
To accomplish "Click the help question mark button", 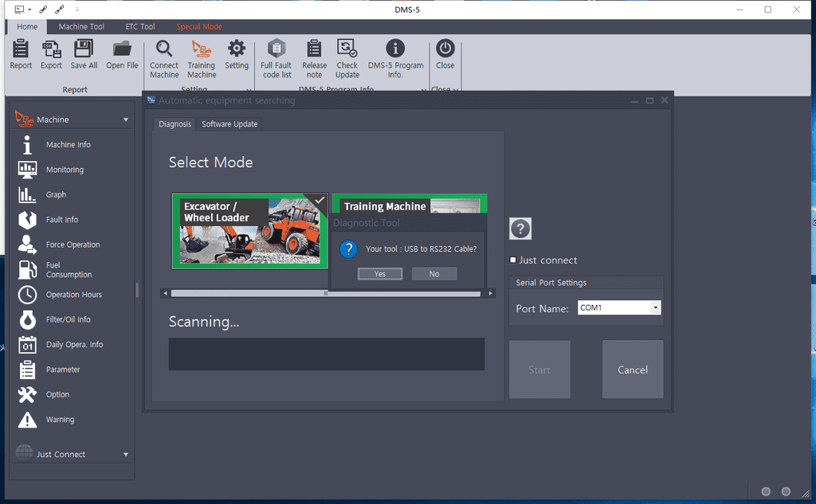I will (x=520, y=229).
